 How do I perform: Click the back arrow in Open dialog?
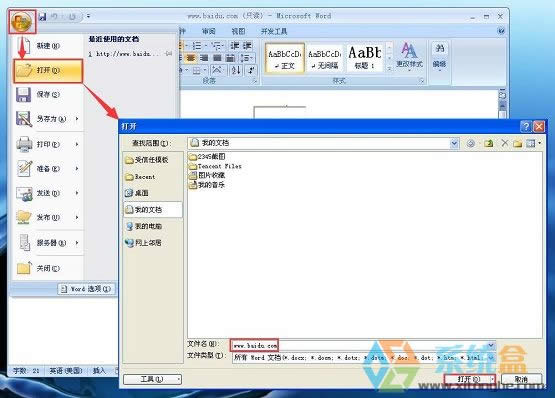point(470,143)
